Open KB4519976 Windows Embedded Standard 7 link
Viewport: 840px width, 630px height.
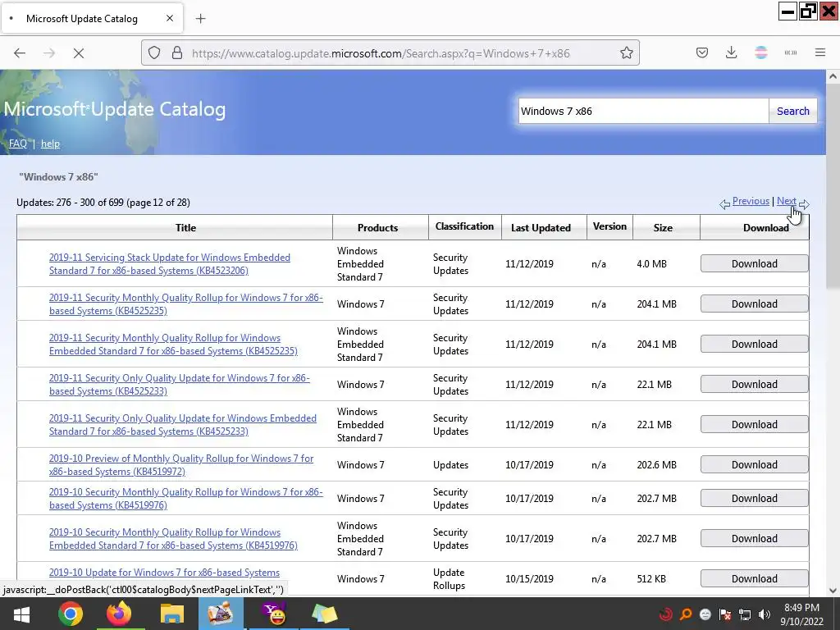click(173, 538)
